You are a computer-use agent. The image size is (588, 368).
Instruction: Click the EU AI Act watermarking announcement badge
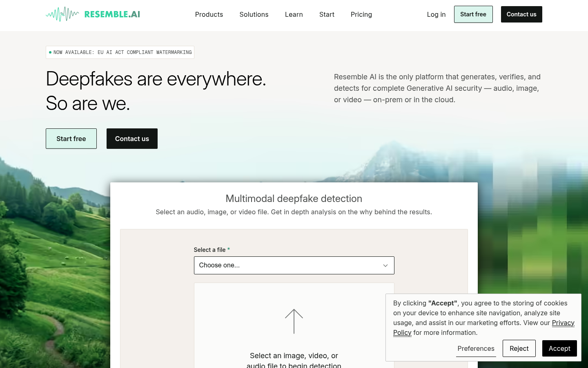click(120, 52)
